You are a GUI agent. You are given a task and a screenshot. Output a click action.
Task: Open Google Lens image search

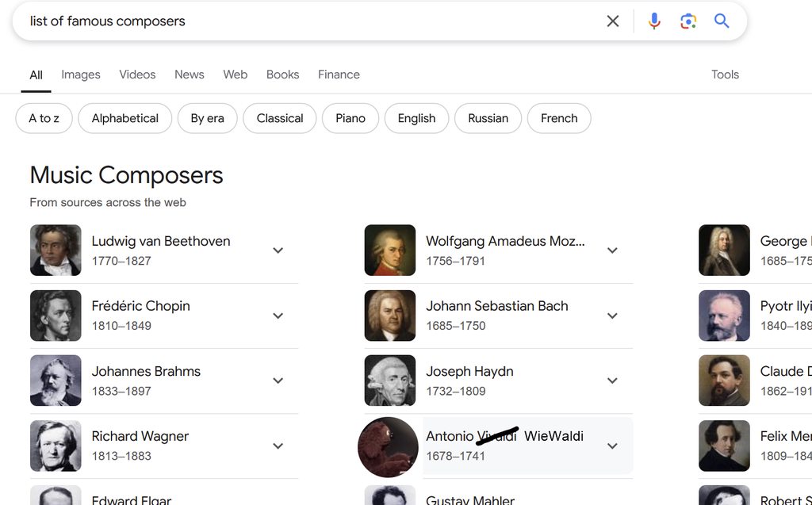(x=688, y=21)
